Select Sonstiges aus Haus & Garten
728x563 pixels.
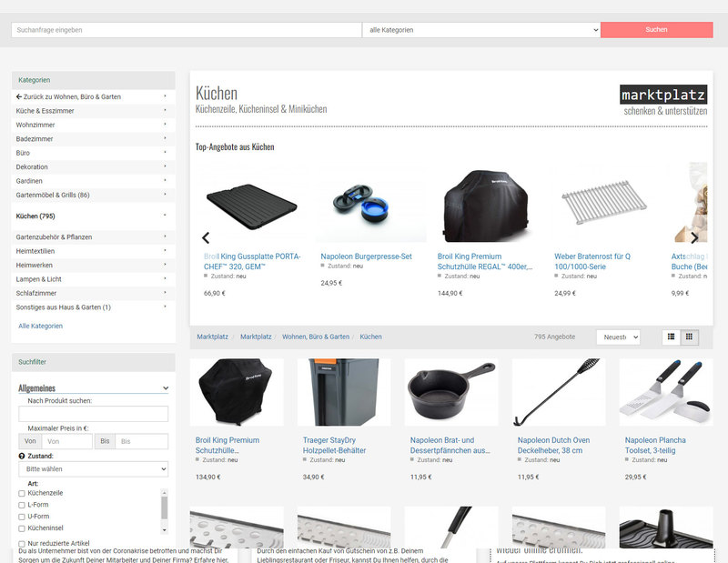[63, 307]
